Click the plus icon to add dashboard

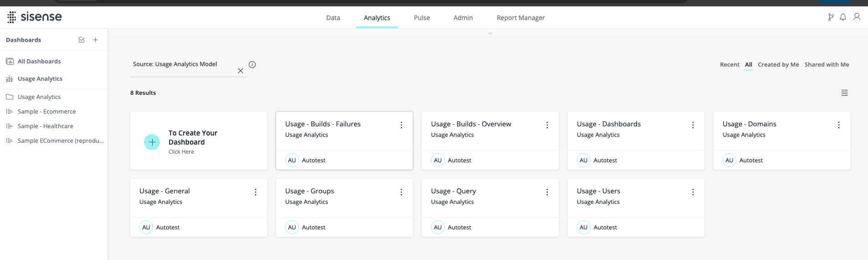(x=95, y=40)
